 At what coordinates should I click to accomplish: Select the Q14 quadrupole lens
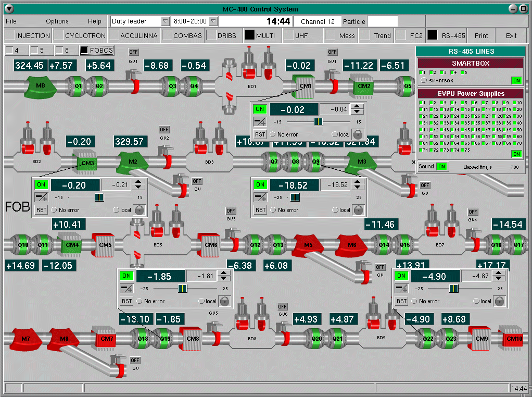[383, 244]
